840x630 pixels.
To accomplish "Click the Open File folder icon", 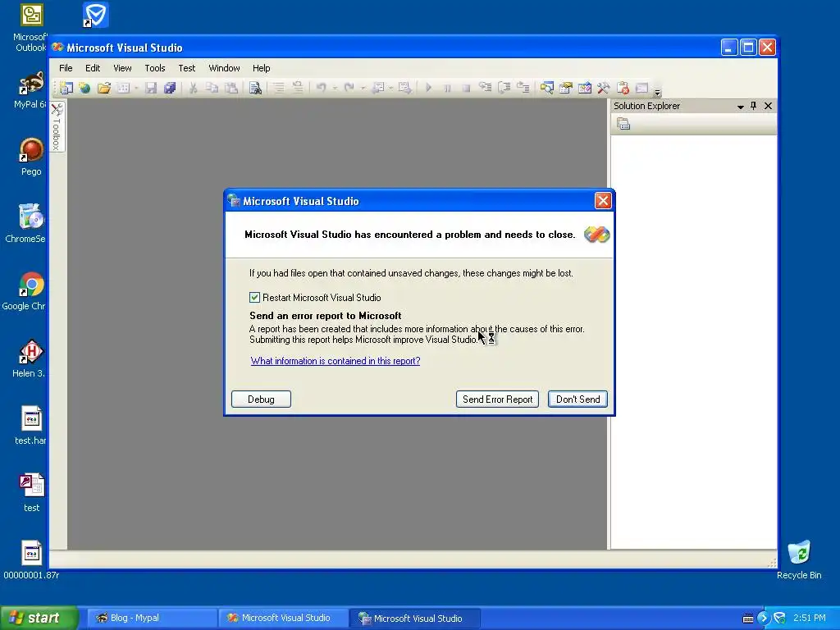I will 104,88.
